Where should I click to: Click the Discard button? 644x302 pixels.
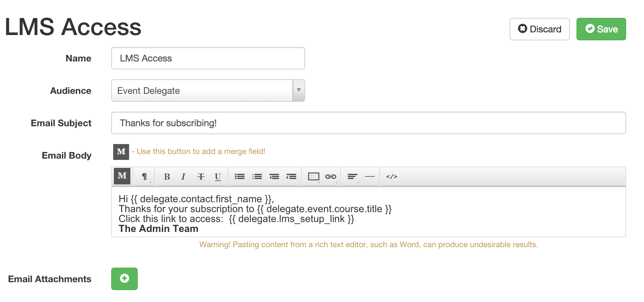(x=539, y=29)
